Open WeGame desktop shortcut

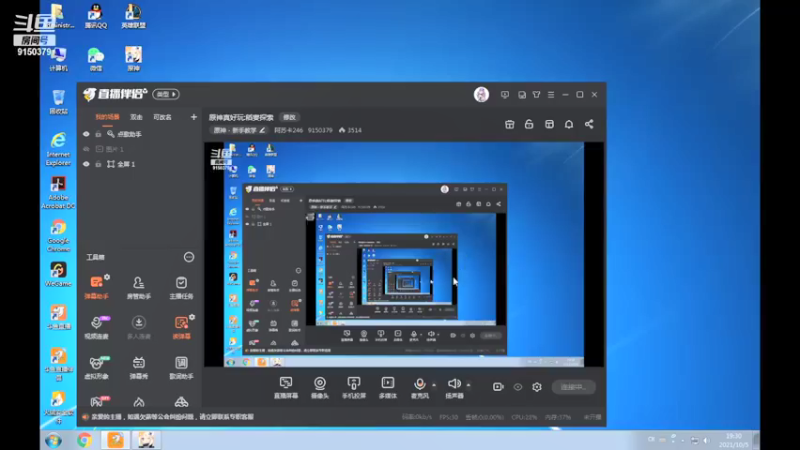(x=58, y=274)
